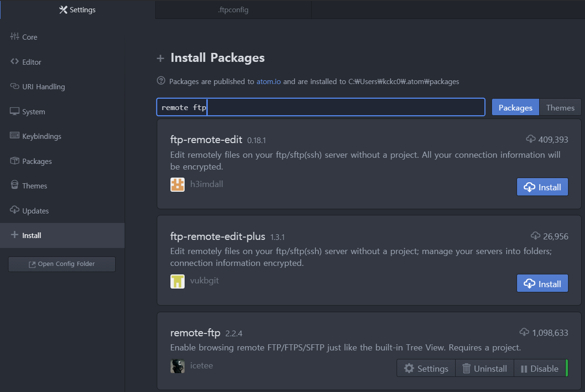The image size is (585, 392).
Task: Click version number 0.18.1
Action: coord(257,141)
